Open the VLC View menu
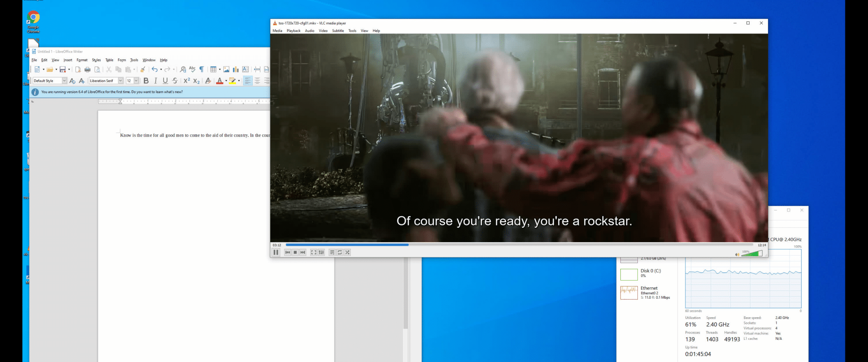Image resolution: width=868 pixels, height=362 pixels. click(x=364, y=31)
